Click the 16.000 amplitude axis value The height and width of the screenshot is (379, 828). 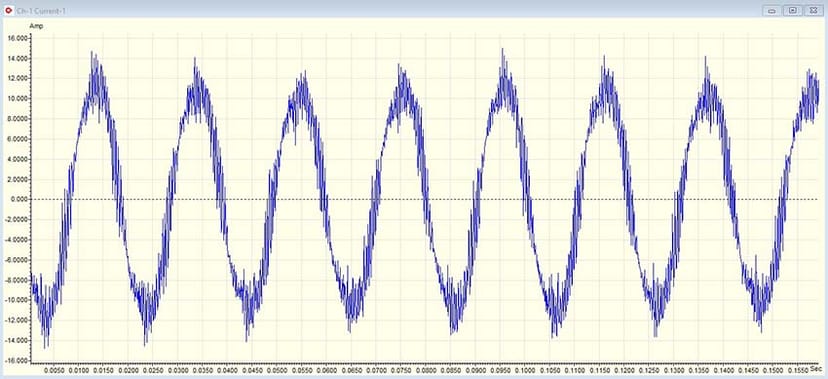[17, 39]
